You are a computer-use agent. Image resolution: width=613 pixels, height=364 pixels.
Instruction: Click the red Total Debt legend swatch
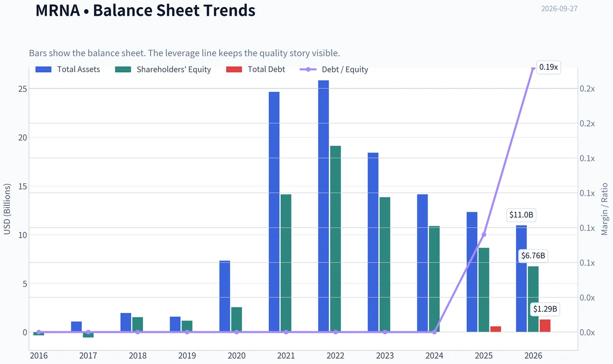[x=233, y=69]
